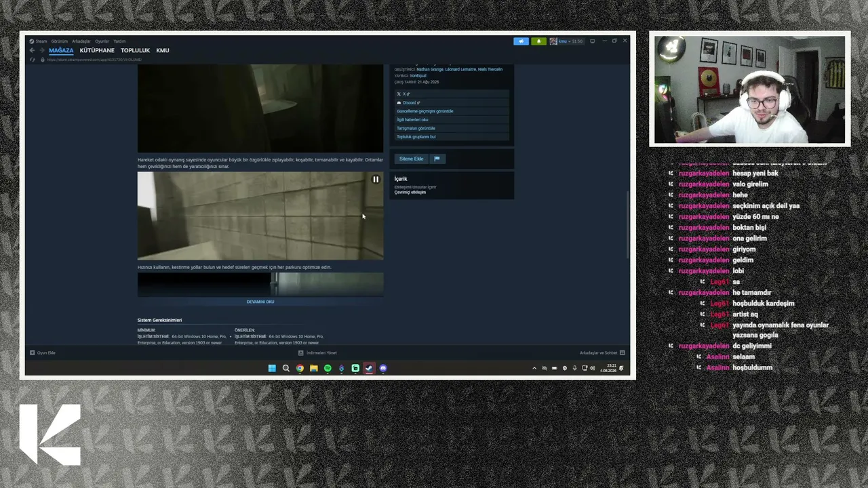Open Discord from the taskbar

[x=383, y=368]
